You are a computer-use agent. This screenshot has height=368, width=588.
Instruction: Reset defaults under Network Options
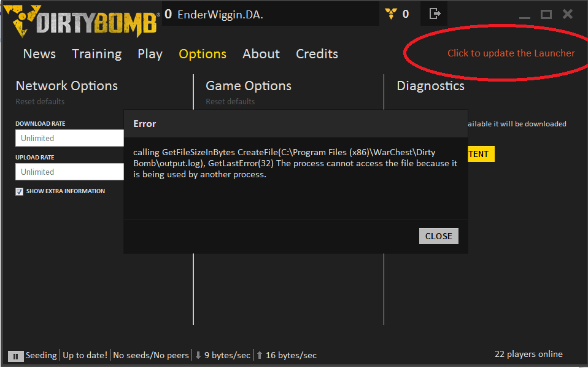(40, 101)
